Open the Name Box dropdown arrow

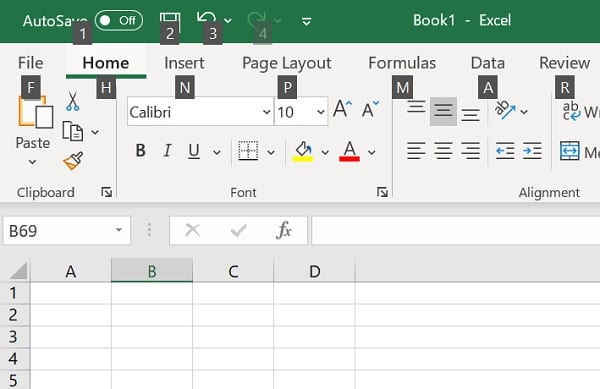tap(119, 230)
